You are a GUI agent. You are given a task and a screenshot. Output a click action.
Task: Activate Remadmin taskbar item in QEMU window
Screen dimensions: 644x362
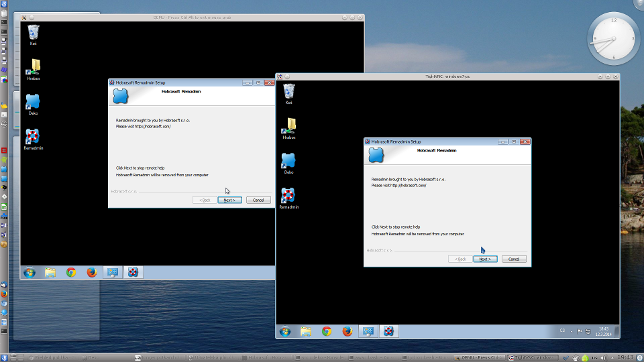133,272
